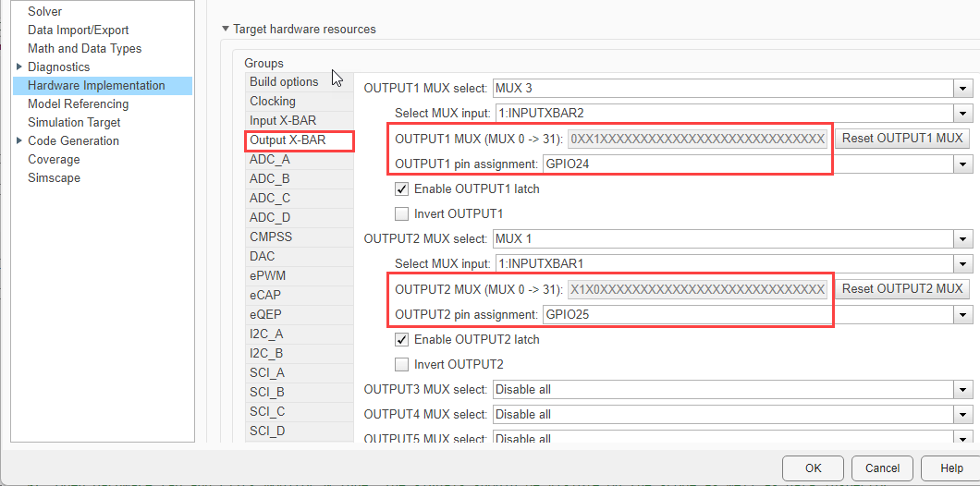Select ePWM group

[x=300, y=276]
